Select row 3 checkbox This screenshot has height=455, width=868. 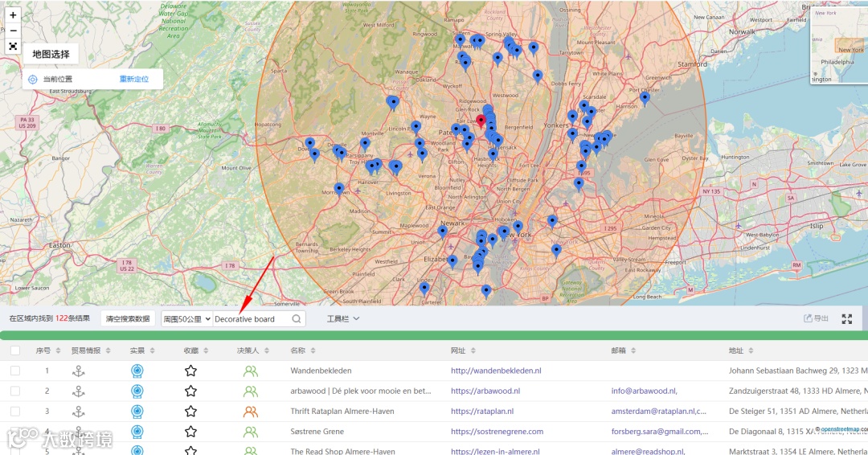15,412
